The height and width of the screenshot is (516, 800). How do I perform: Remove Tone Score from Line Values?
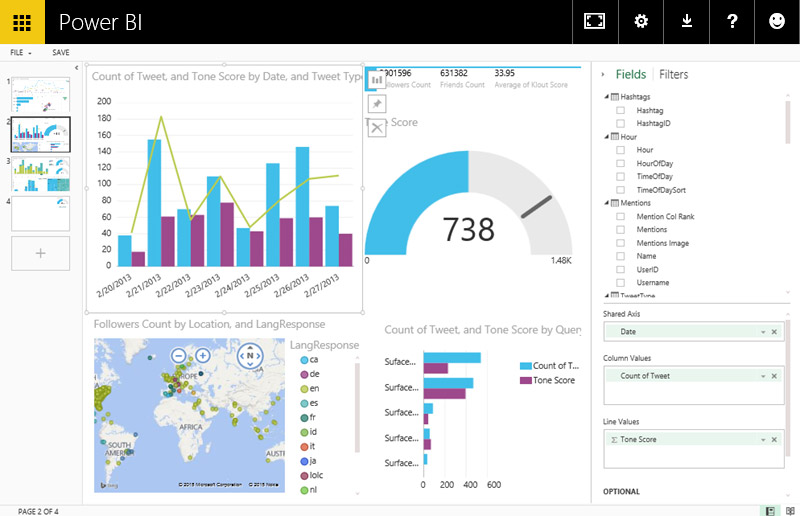coord(774,440)
